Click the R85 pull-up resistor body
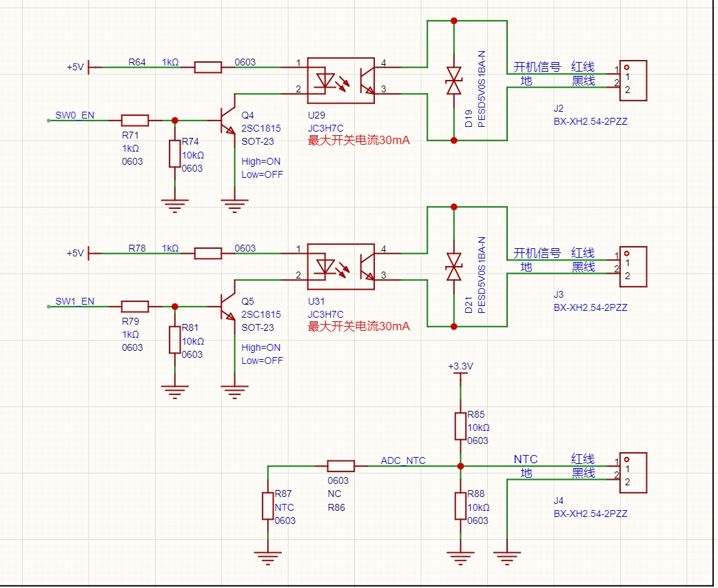Viewport: 718px width, 588px height. tap(461, 425)
